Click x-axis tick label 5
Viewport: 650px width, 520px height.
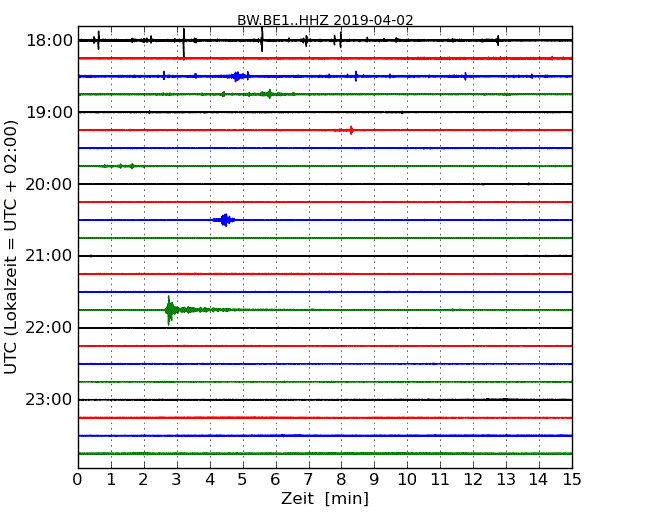[243, 480]
